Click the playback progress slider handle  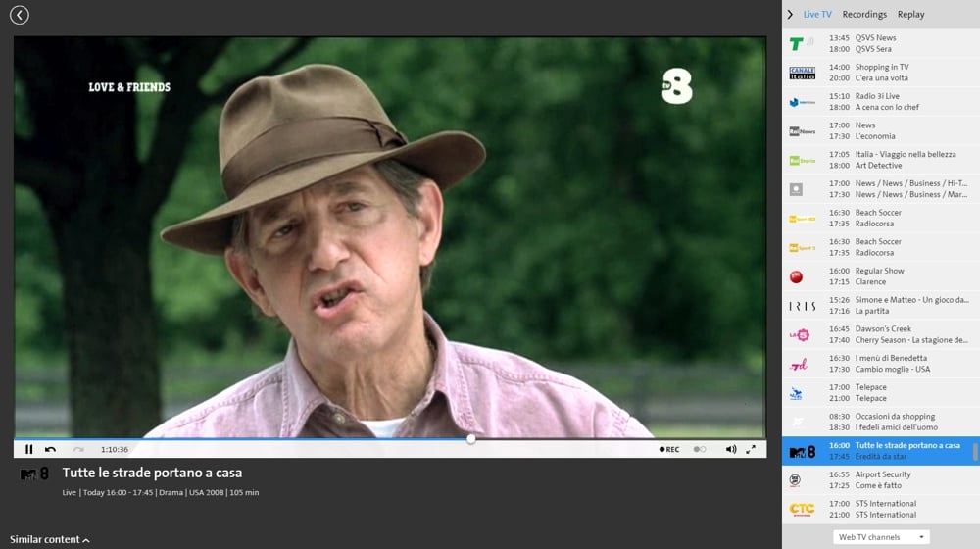(x=470, y=439)
